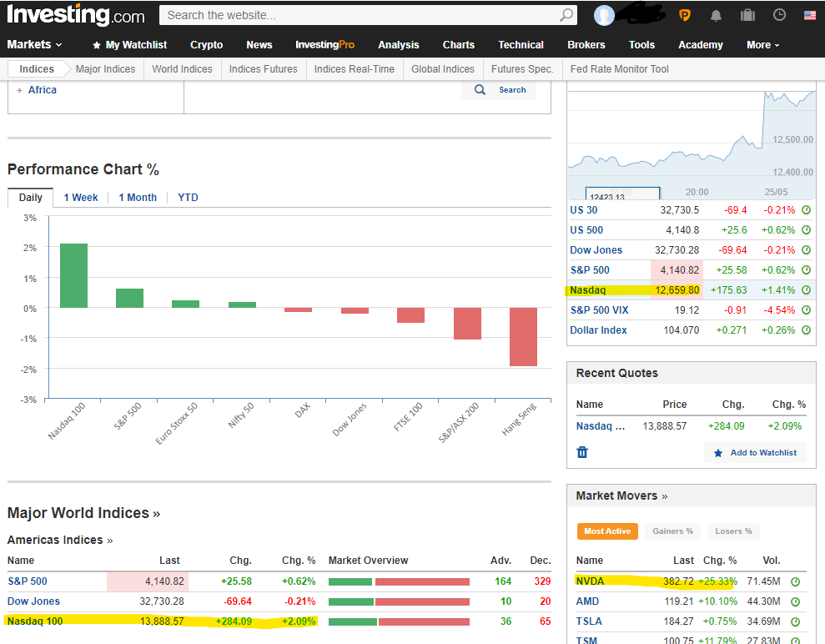
Task: Click the Nasdaq 100 green bar in chart
Action: point(73,276)
